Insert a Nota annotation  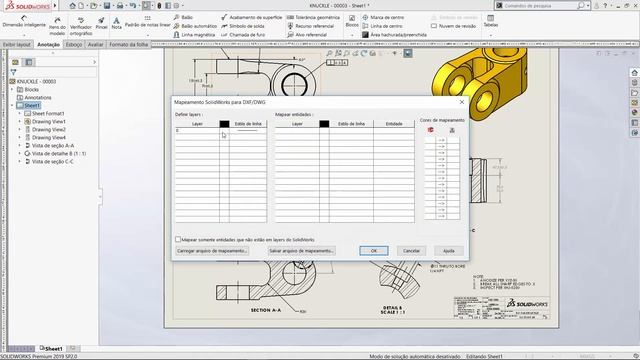(117, 23)
